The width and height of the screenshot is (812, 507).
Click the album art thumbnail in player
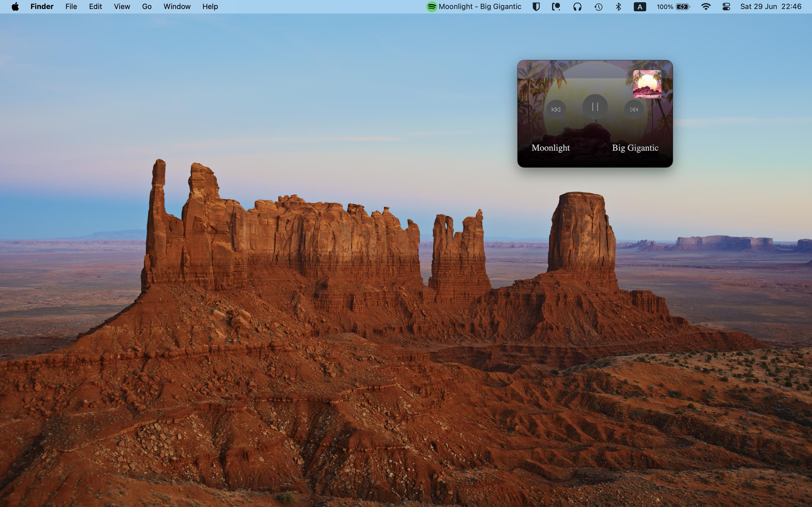pos(647,84)
